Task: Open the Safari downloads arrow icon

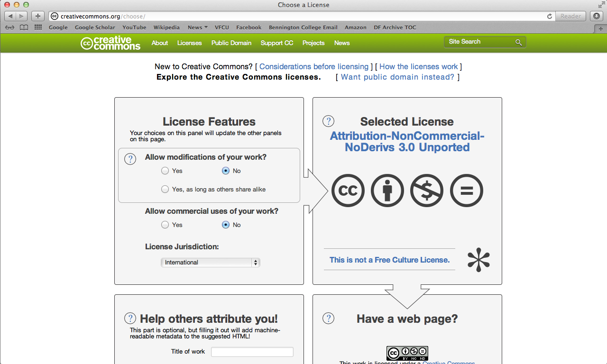Action: (x=597, y=16)
